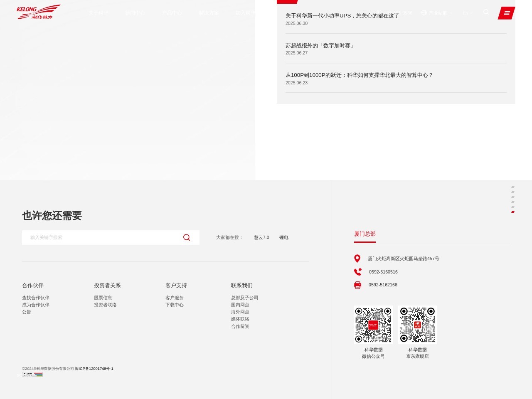Select the active red page indicator dot
The width and height of the screenshot is (532, 399).
pos(513,212)
